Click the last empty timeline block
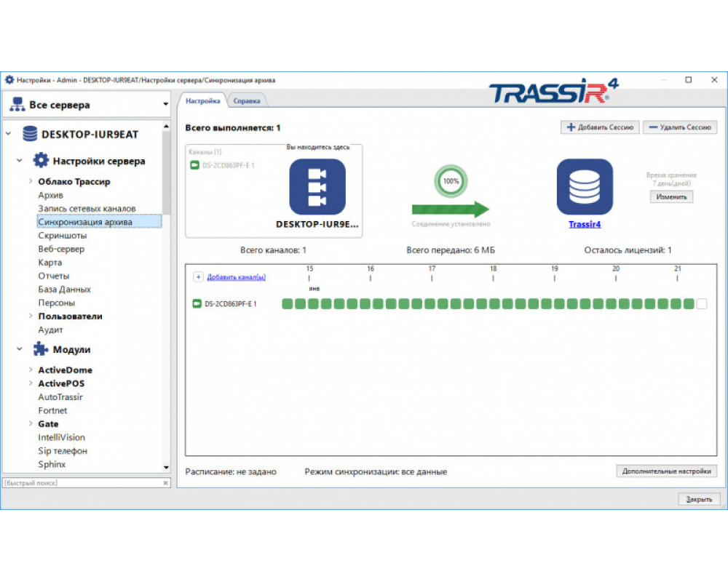Viewport: 728px width, 582px height. tap(702, 304)
